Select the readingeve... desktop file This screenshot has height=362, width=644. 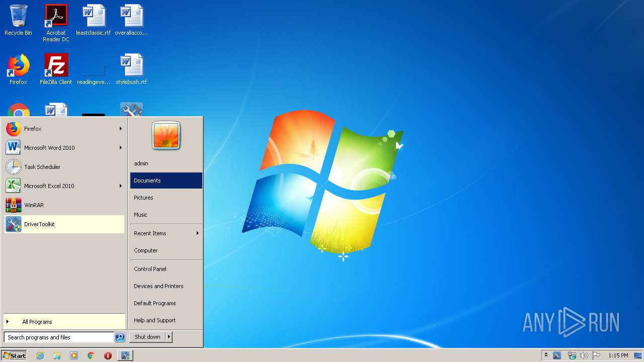click(94, 69)
